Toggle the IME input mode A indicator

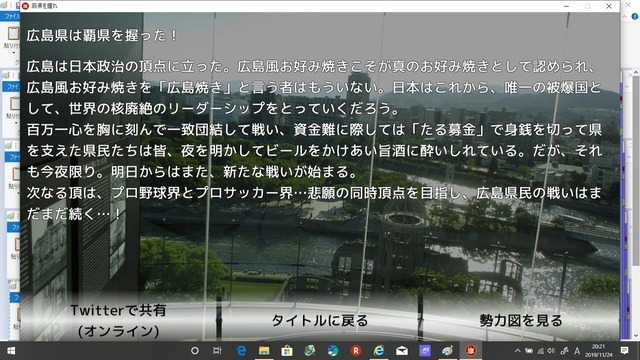click(x=577, y=351)
